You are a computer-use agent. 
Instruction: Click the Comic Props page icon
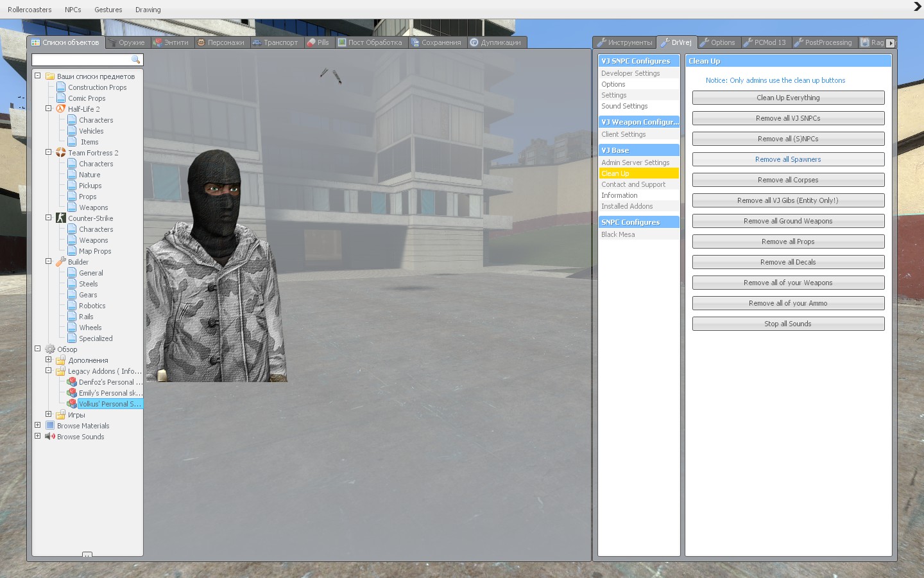click(x=61, y=98)
